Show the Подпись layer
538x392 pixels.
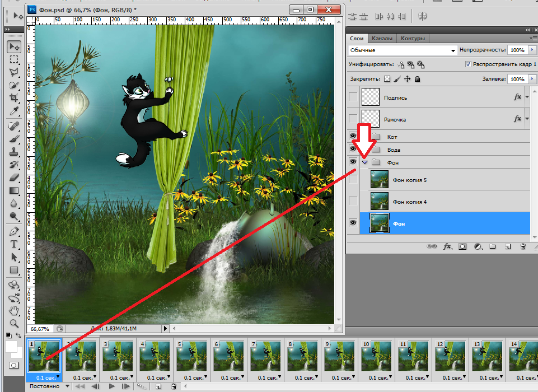[x=353, y=97]
